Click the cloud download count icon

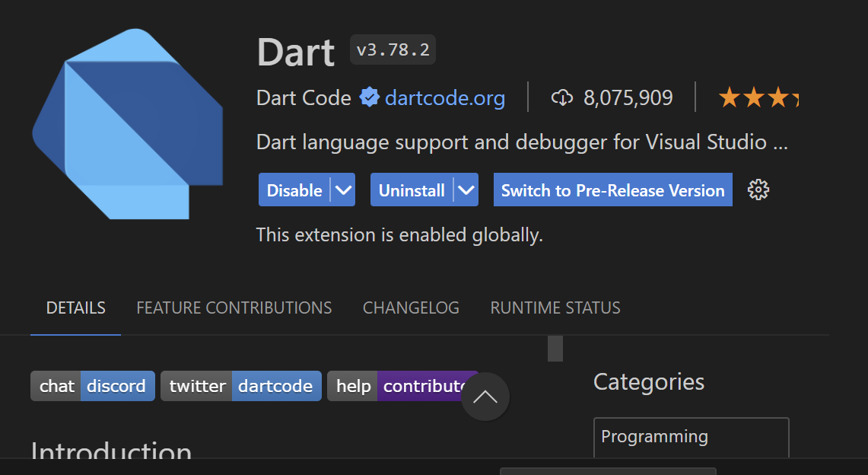pyautogui.click(x=562, y=98)
